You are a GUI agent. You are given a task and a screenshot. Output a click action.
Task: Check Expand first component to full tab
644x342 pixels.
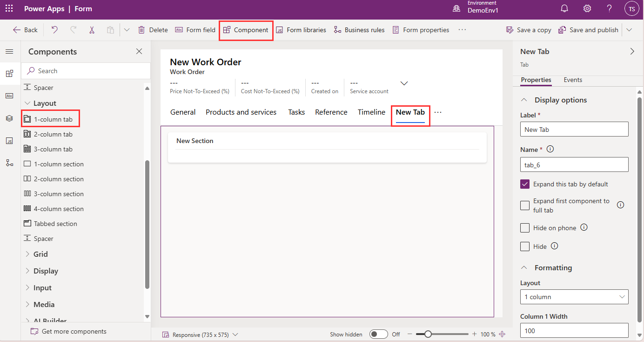pyautogui.click(x=525, y=205)
